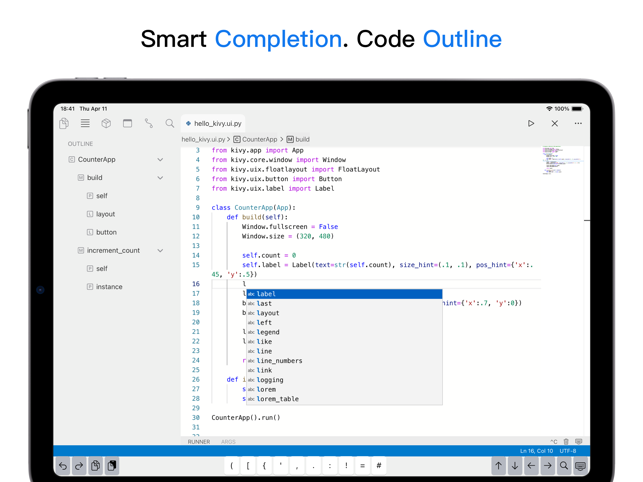Choose 'link' completion suggestion

(344, 370)
